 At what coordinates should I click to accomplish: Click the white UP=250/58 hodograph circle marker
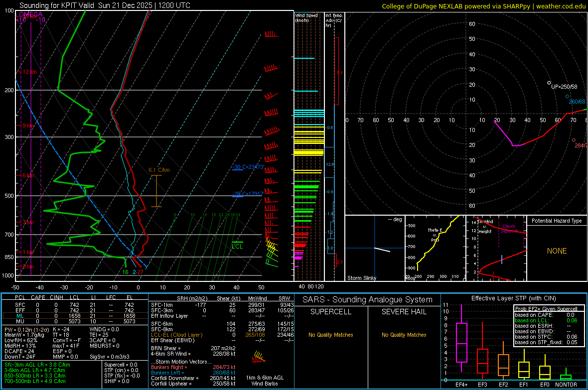point(549,83)
